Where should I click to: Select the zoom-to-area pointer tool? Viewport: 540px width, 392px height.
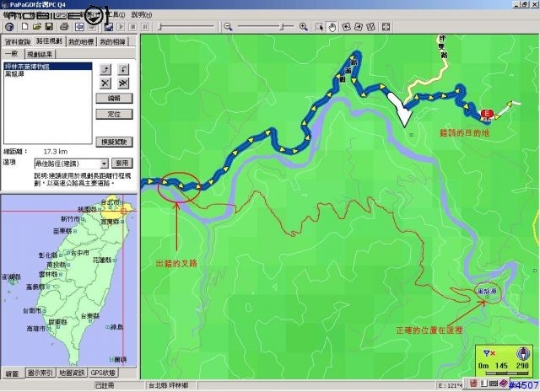click(x=319, y=27)
